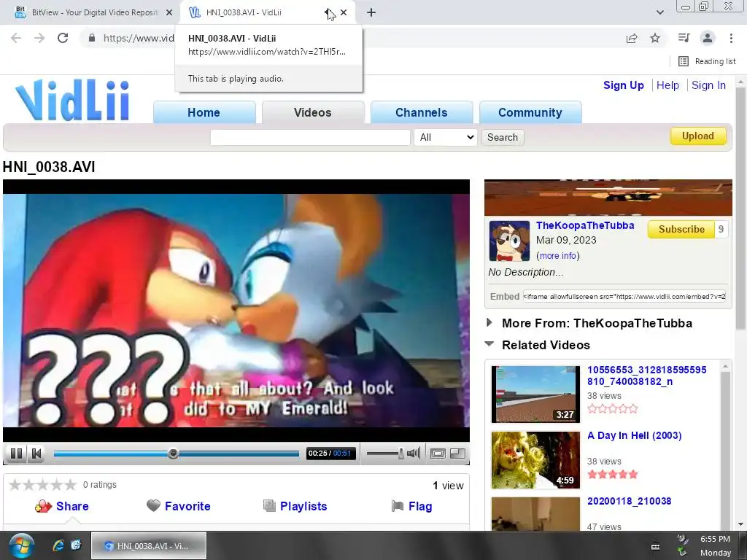Toggle the player wide-mode icon
The width and height of the screenshot is (747, 560).
coord(458,454)
